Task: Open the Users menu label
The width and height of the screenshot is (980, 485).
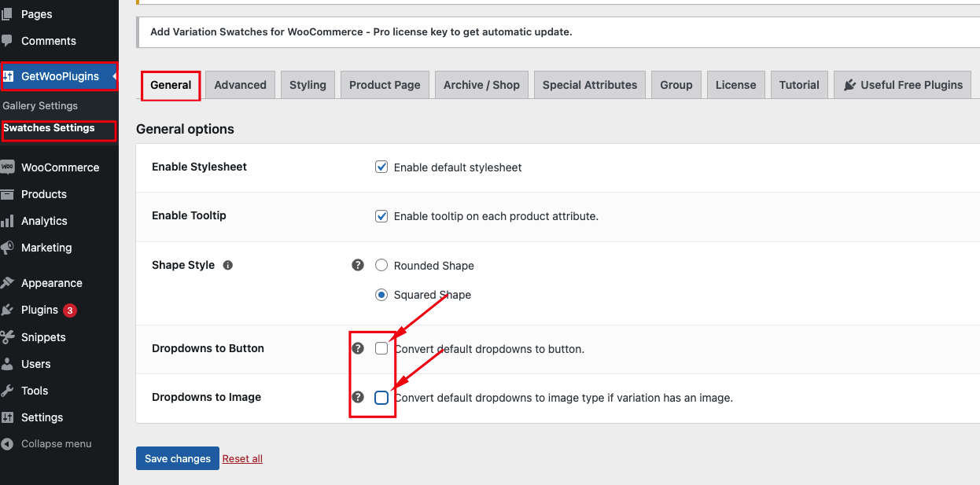Action: coord(36,364)
